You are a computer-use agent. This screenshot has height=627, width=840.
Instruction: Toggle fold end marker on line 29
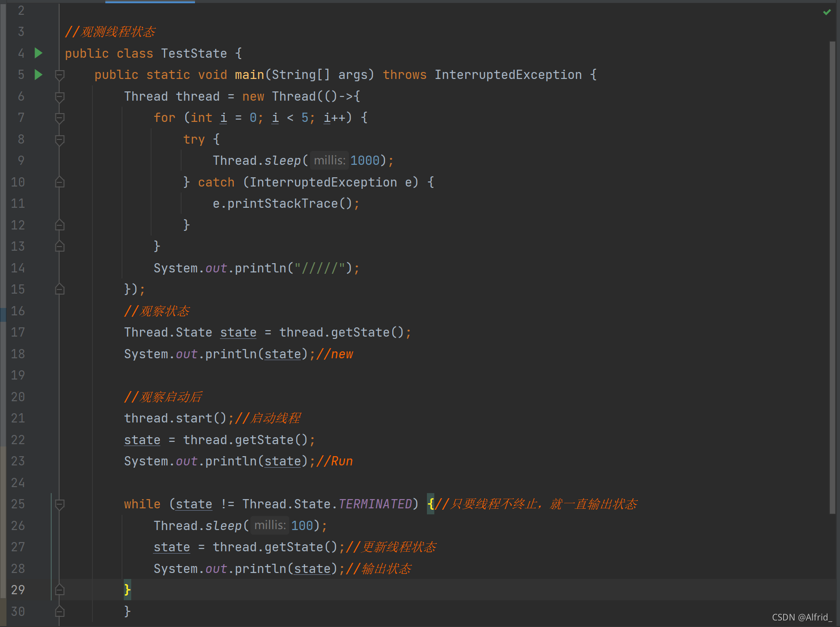coord(60,590)
